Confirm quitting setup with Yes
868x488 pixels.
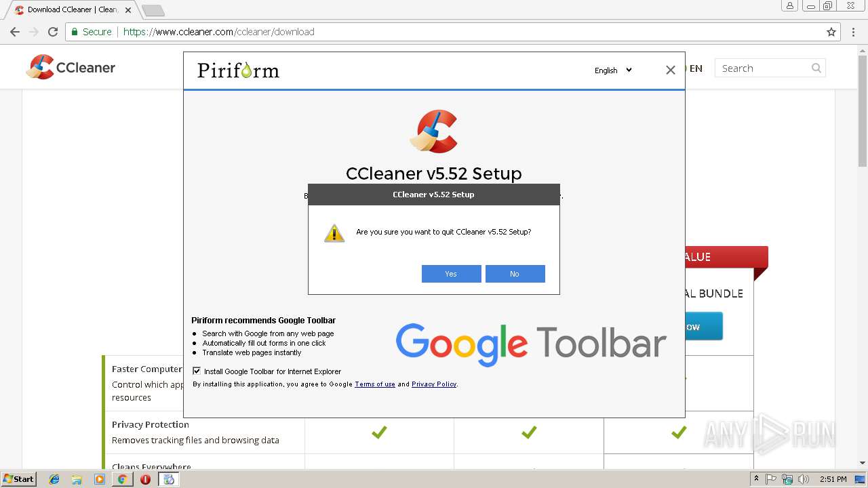pyautogui.click(x=451, y=274)
